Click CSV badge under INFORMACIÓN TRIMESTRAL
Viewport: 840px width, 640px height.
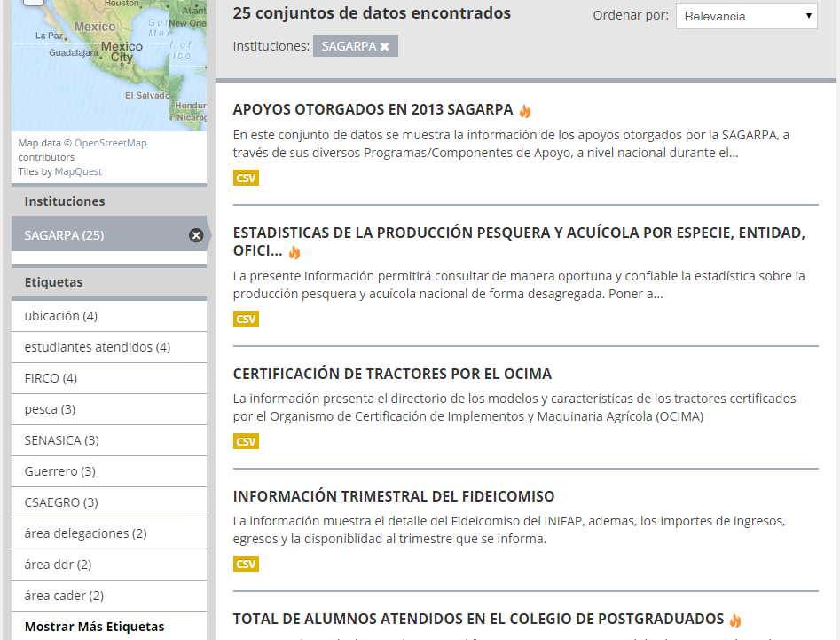coord(246,564)
